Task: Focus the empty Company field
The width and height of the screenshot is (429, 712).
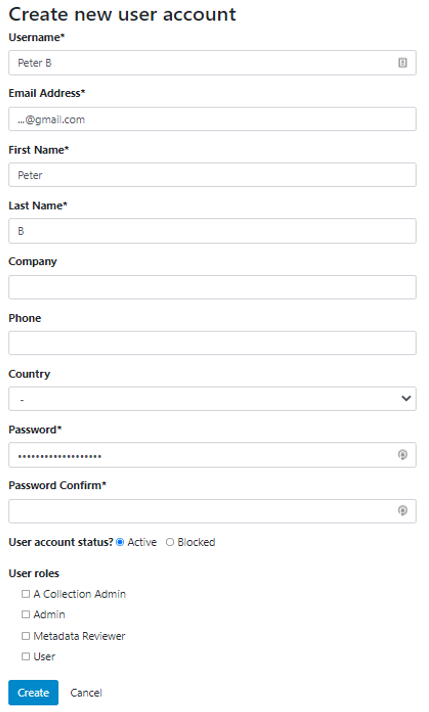Action: (x=212, y=287)
